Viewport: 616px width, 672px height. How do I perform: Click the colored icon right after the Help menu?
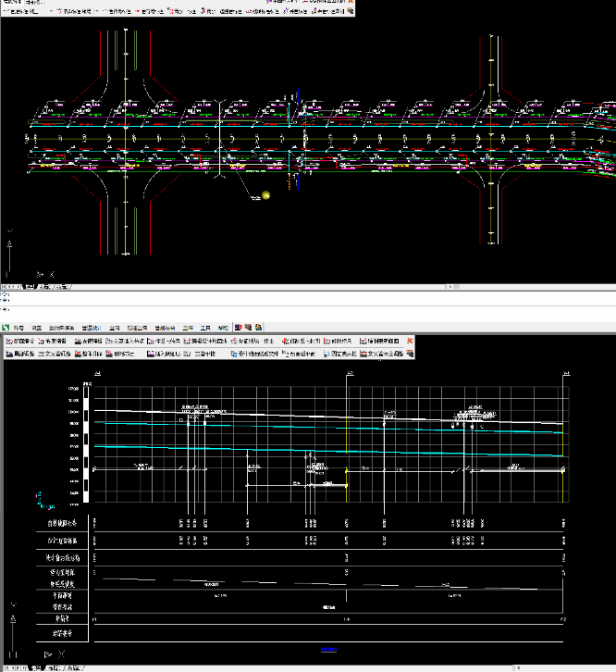click(x=237, y=328)
